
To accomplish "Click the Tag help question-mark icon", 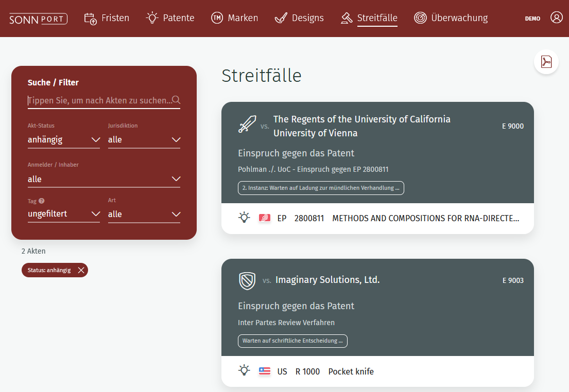I will [41, 201].
